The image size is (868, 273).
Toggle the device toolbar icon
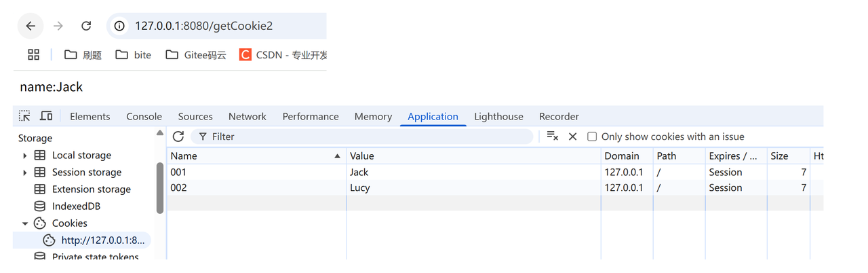46,116
